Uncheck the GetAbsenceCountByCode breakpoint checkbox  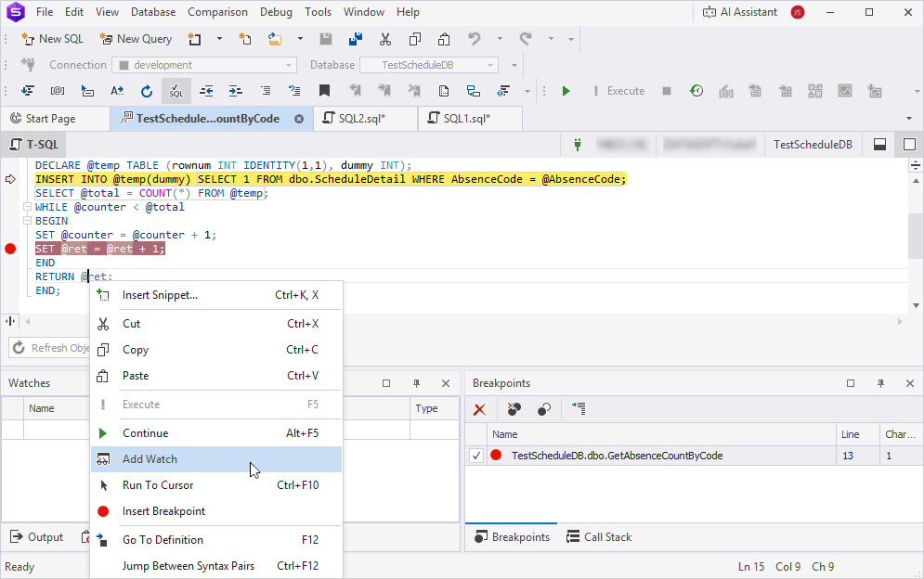(476, 456)
